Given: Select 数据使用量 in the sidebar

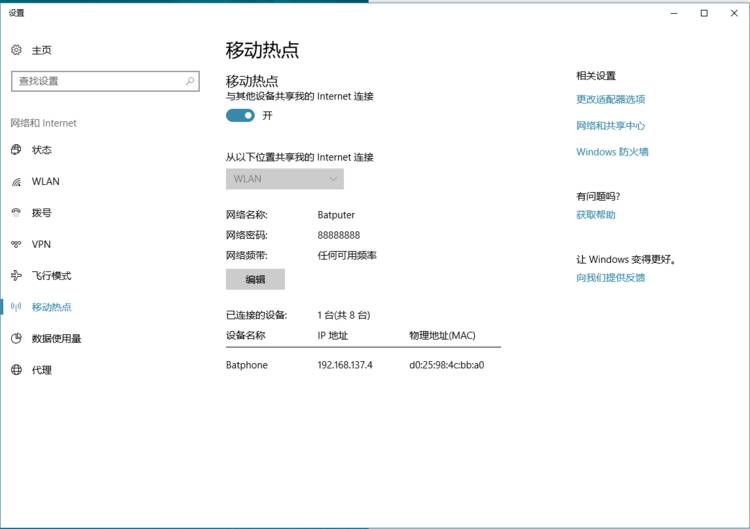Looking at the screenshot, I should point(56,339).
